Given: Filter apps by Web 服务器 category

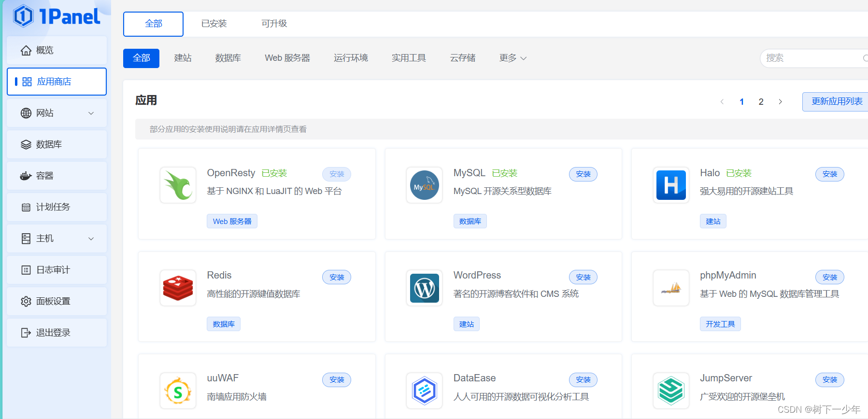Looking at the screenshot, I should coord(287,58).
